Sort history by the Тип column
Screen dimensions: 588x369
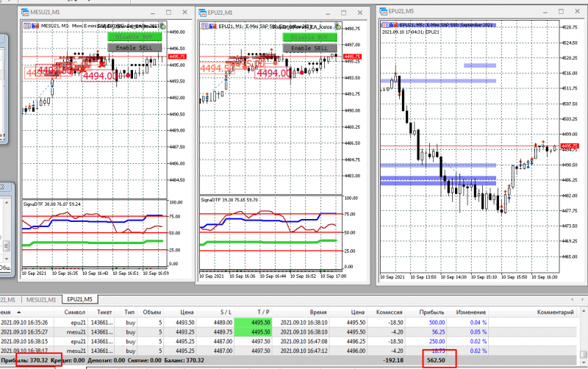pyautogui.click(x=129, y=312)
